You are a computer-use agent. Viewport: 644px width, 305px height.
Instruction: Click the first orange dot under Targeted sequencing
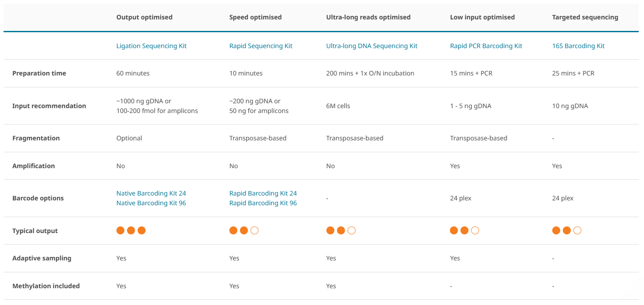[556, 230]
